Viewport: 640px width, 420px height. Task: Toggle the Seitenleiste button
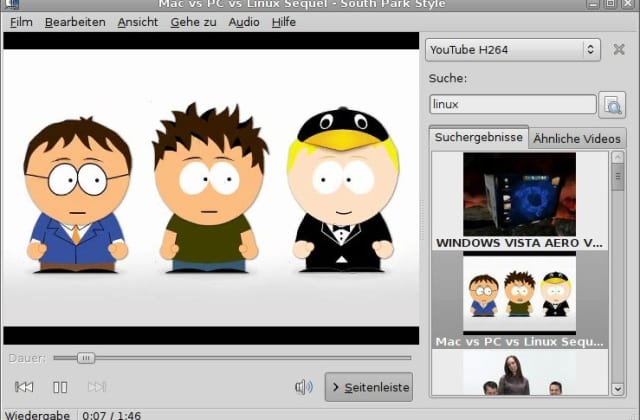(369, 387)
